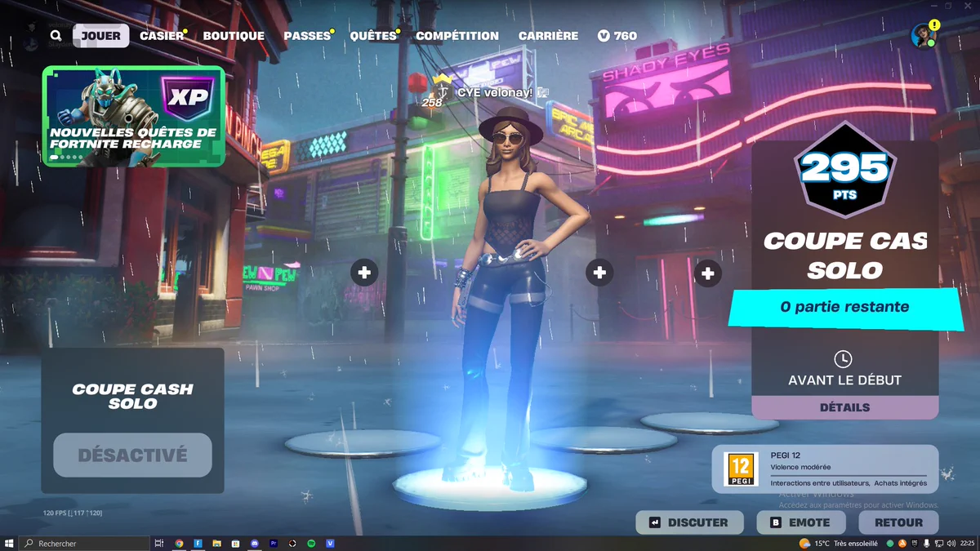
Task: Click the PEGI 12 rating logo
Action: (x=739, y=470)
